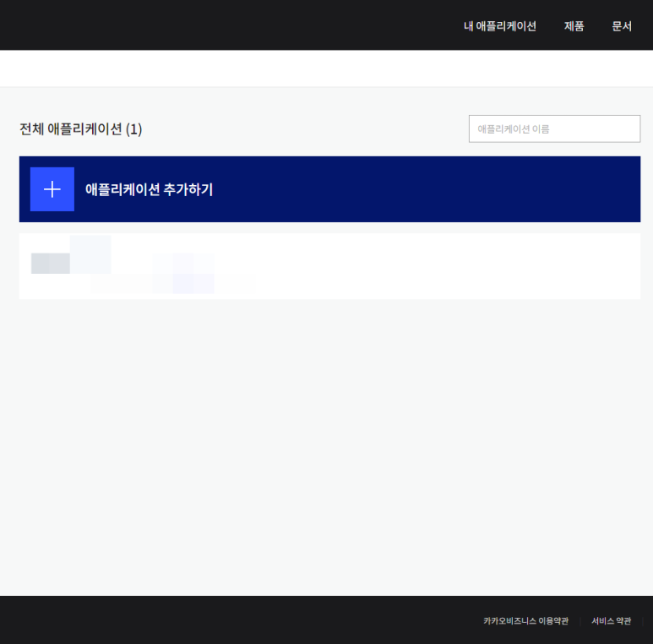Focus the 애플리케이션 이름 search field
The height and width of the screenshot is (644, 653).
(x=554, y=128)
